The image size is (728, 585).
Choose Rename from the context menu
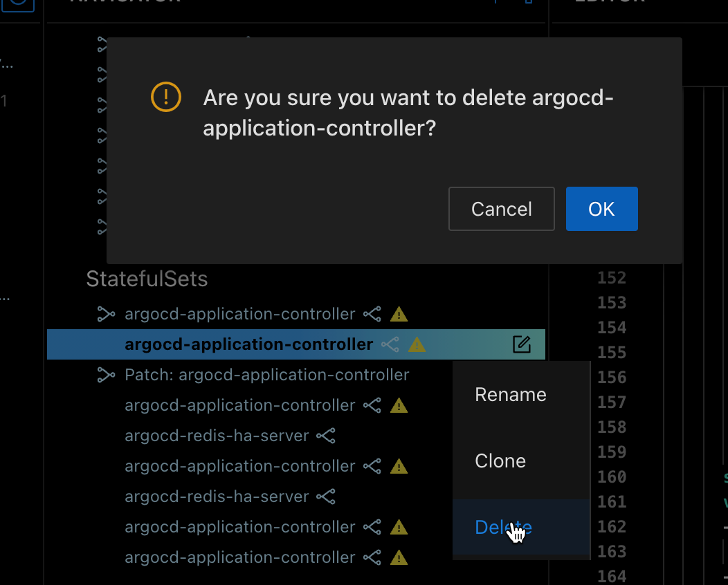(511, 394)
